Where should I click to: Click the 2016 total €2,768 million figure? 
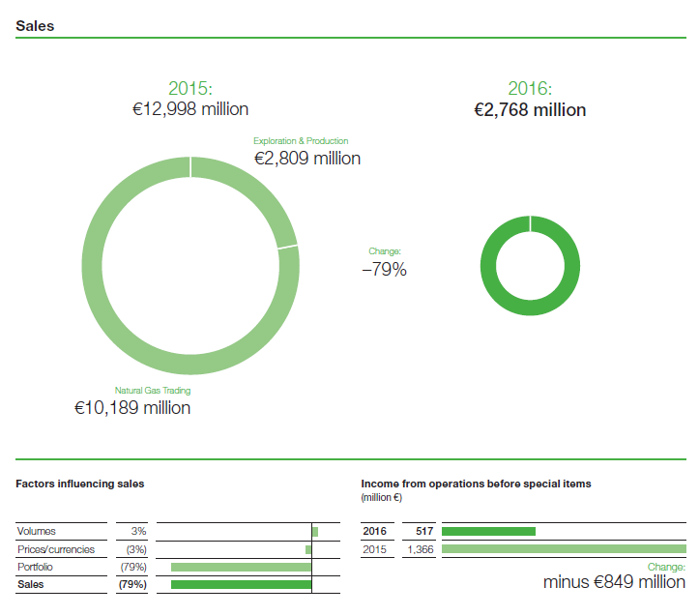tap(530, 110)
